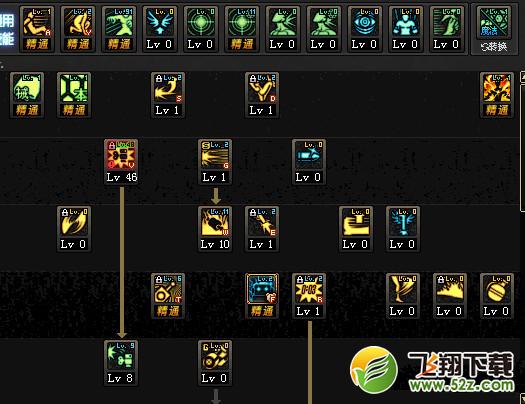
Task: Select the Lv 1 skill with D hotkey
Action: [x=262, y=95]
